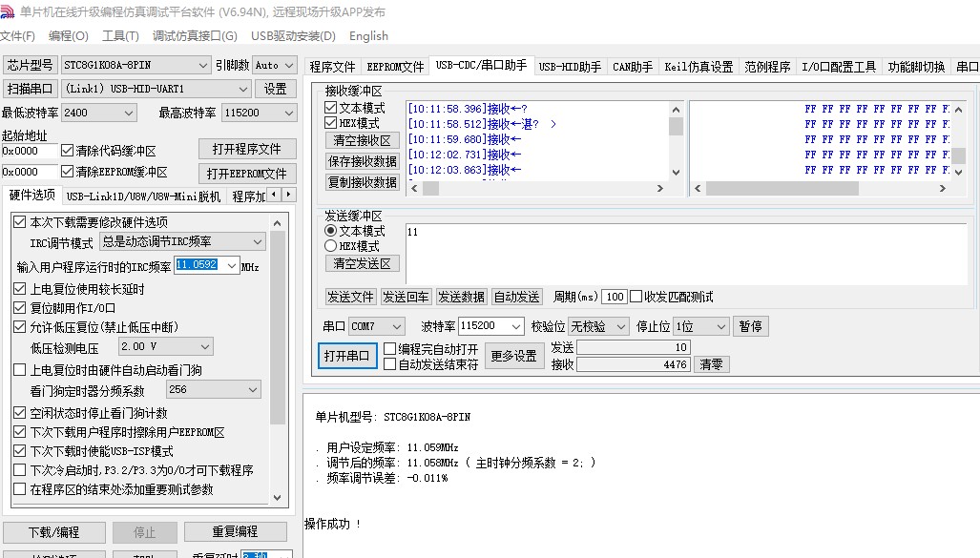Open IRC frequency 11.0592 dropdown

coord(231,265)
